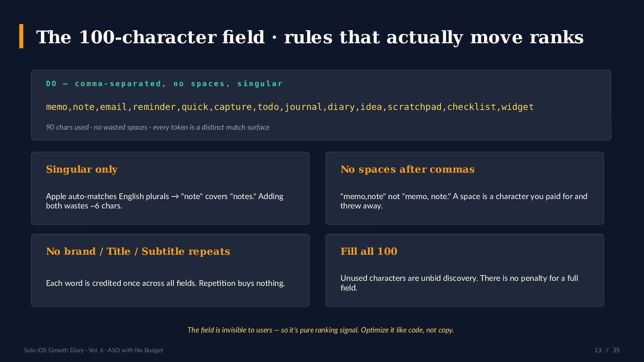
Task: Click the slide title about the 100-character field
Action: click(310, 37)
